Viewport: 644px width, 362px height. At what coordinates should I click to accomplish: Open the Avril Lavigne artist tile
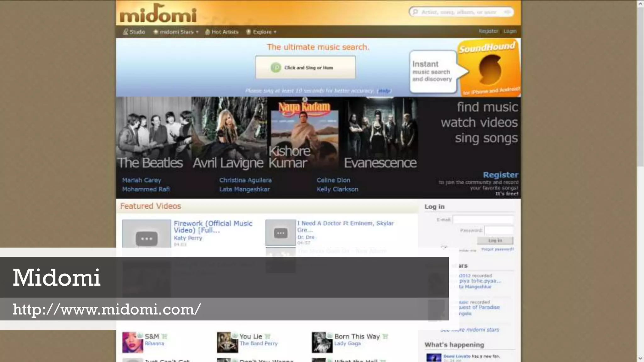(229, 134)
